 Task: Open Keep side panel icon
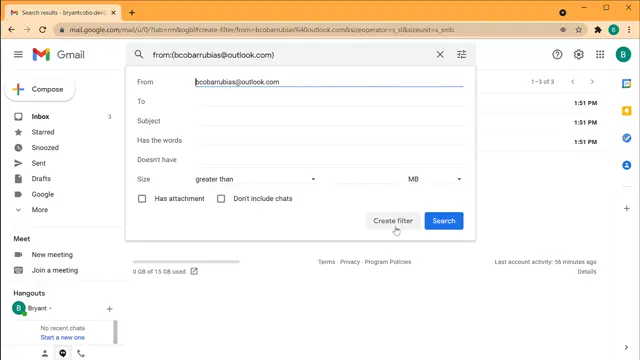tap(627, 111)
